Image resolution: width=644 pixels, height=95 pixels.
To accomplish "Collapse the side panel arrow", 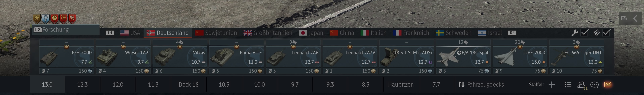I will [635, 18].
